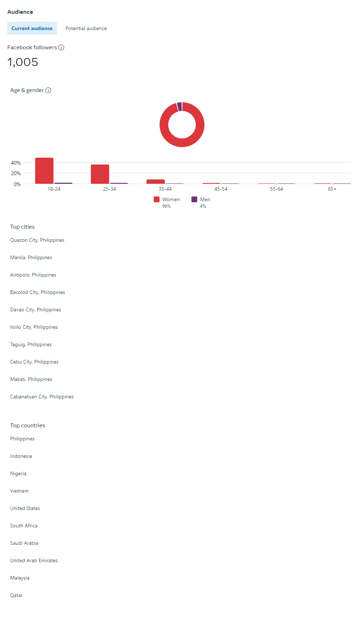The height and width of the screenshot is (622, 364).
Task: Click the 1,005 followers count
Action: [x=23, y=62]
